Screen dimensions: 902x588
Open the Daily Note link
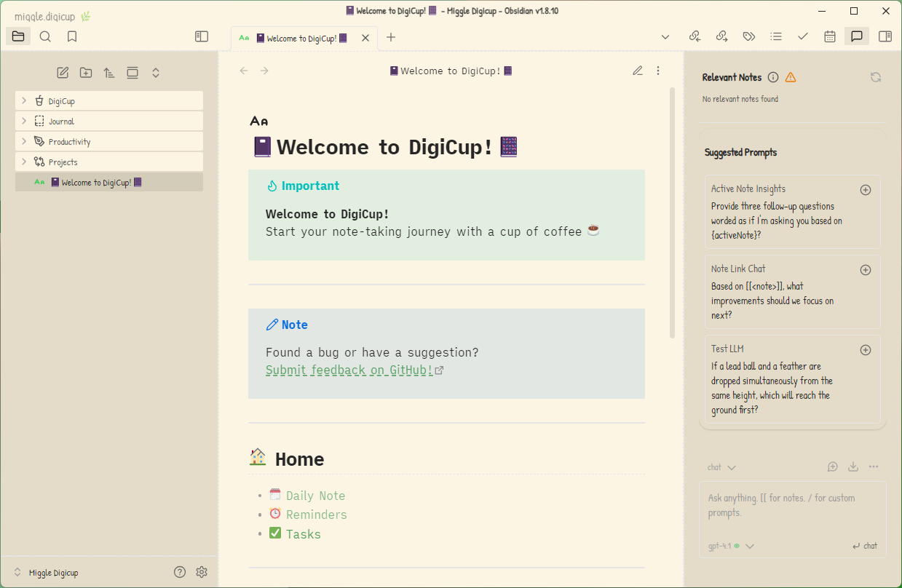coord(315,496)
